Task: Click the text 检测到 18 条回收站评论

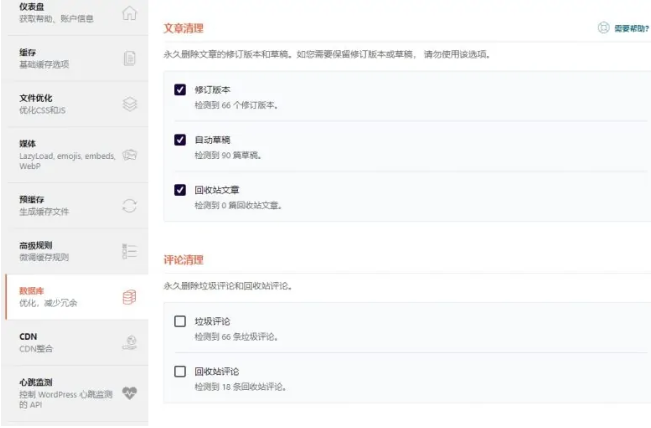Action: (x=240, y=387)
